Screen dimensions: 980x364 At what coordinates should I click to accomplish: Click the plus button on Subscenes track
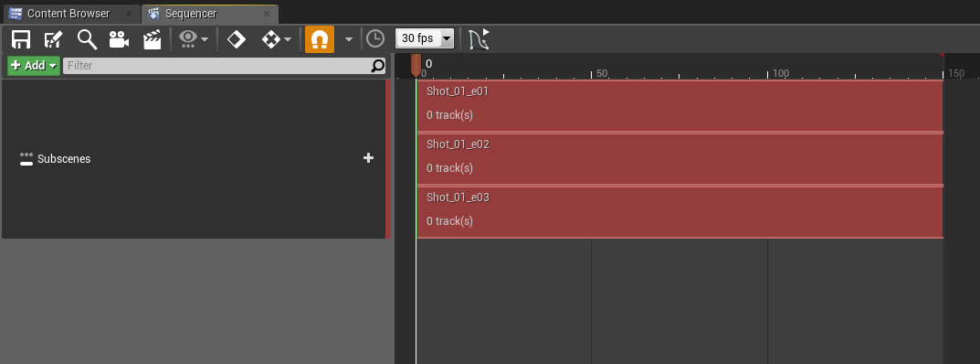click(369, 158)
